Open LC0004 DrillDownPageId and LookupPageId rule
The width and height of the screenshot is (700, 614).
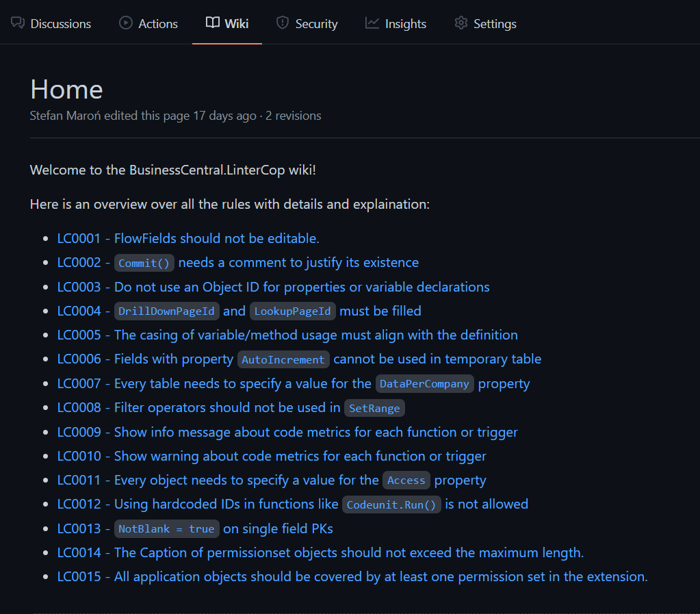239,311
